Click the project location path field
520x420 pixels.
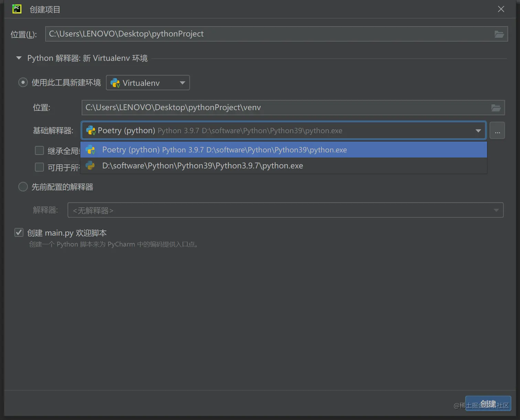pyautogui.click(x=277, y=34)
